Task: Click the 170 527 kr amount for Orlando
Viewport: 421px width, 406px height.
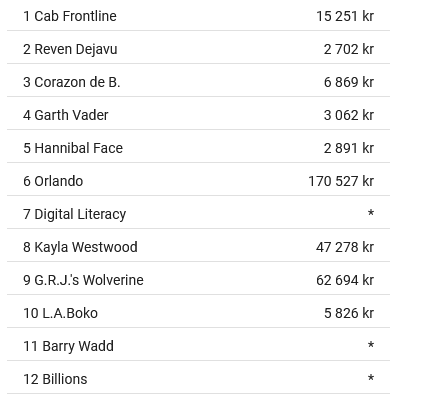Action: point(341,181)
